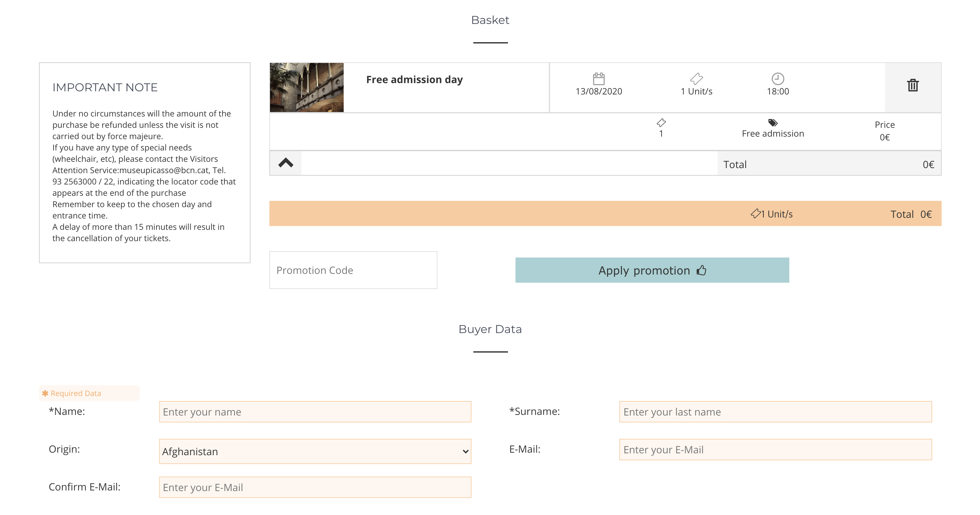Screen dimensions: 980x515
Task: Click the Free admission ticket type label
Action: pyautogui.click(x=773, y=133)
